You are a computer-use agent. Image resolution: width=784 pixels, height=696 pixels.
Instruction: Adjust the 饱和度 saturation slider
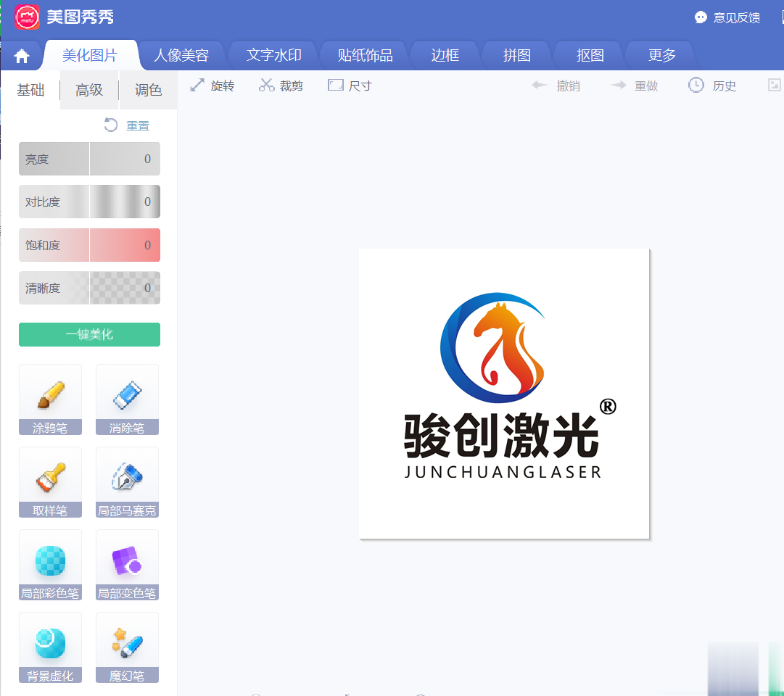89,245
